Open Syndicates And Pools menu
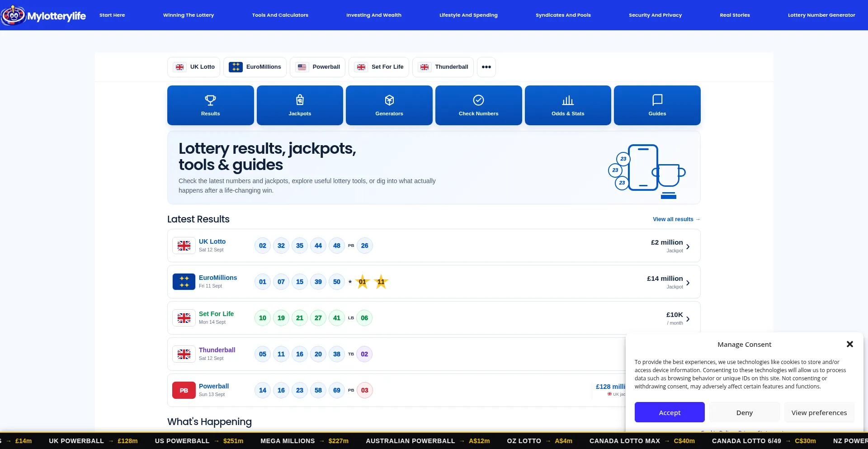The width and height of the screenshot is (868, 449). [x=563, y=15]
